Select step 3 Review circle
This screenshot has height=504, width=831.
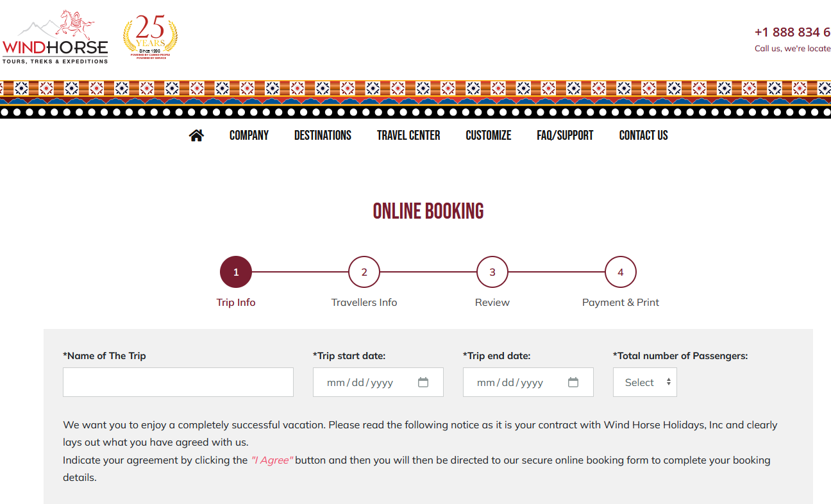(492, 272)
